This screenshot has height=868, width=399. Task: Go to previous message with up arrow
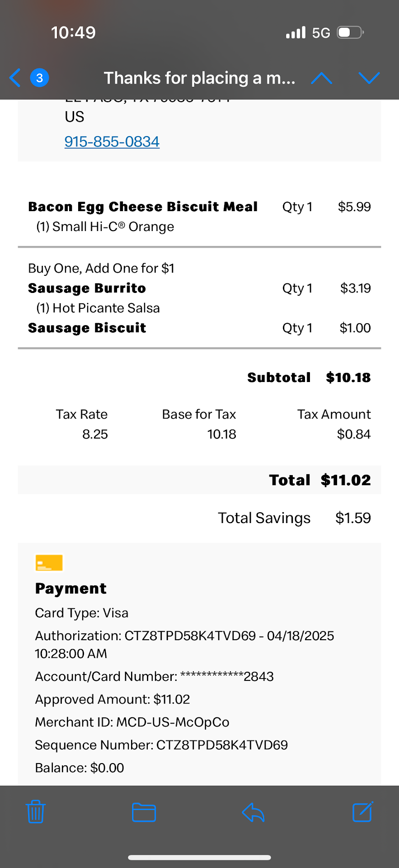(322, 78)
